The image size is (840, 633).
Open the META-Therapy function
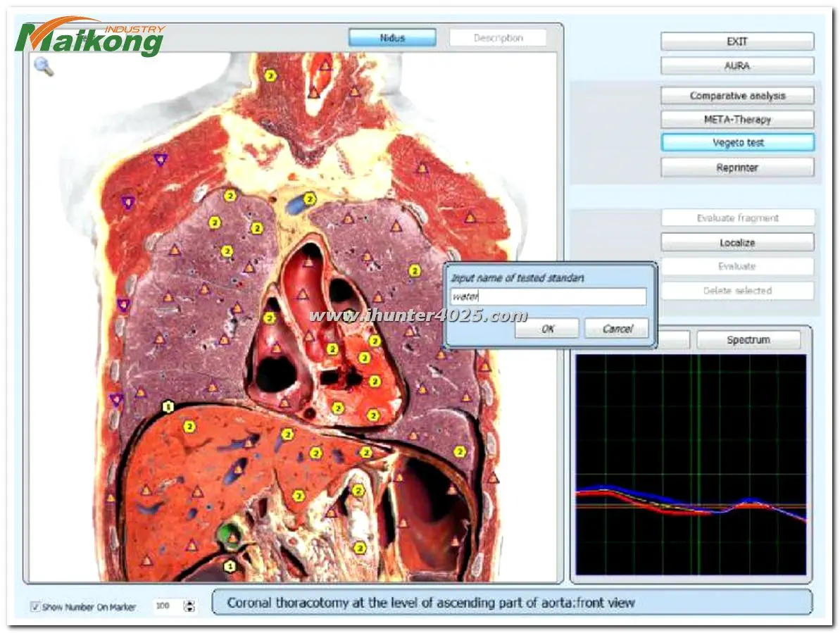point(737,120)
